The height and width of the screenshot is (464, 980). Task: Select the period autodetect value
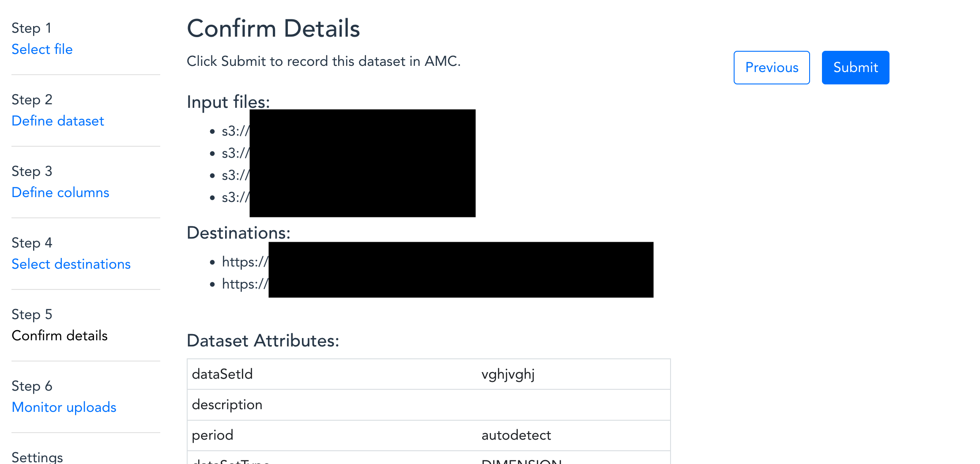516,435
